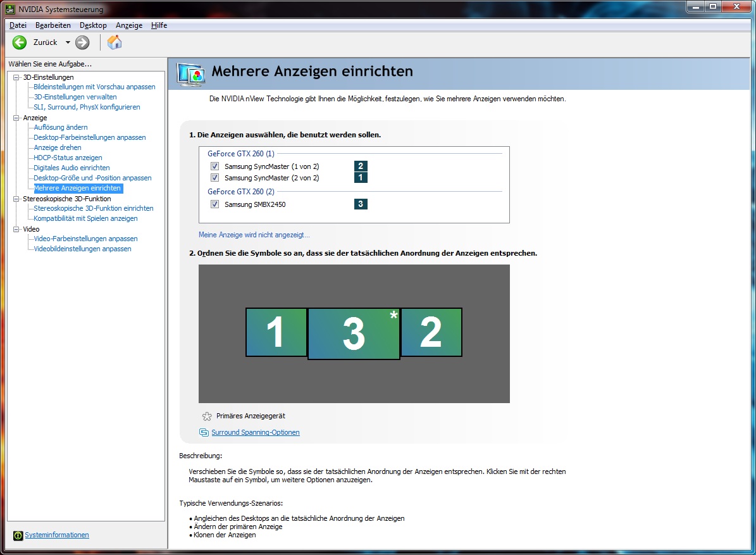756x555 pixels.
Task: Uncheck Samsung SyncMaster (2 von 2)
Action: click(215, 177)
